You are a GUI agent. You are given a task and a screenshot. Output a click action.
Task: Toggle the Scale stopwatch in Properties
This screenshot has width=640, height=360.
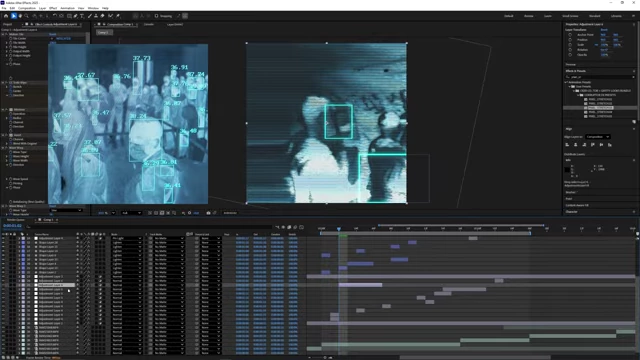click(570, 45)
